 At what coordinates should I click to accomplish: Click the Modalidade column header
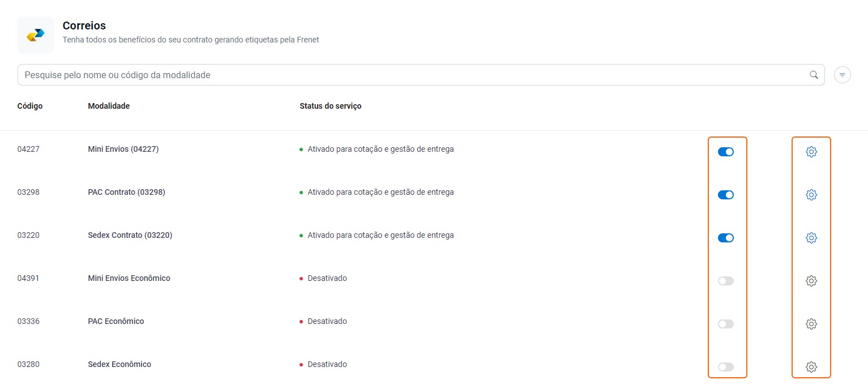pyautogui.click(x=108, y=106)
